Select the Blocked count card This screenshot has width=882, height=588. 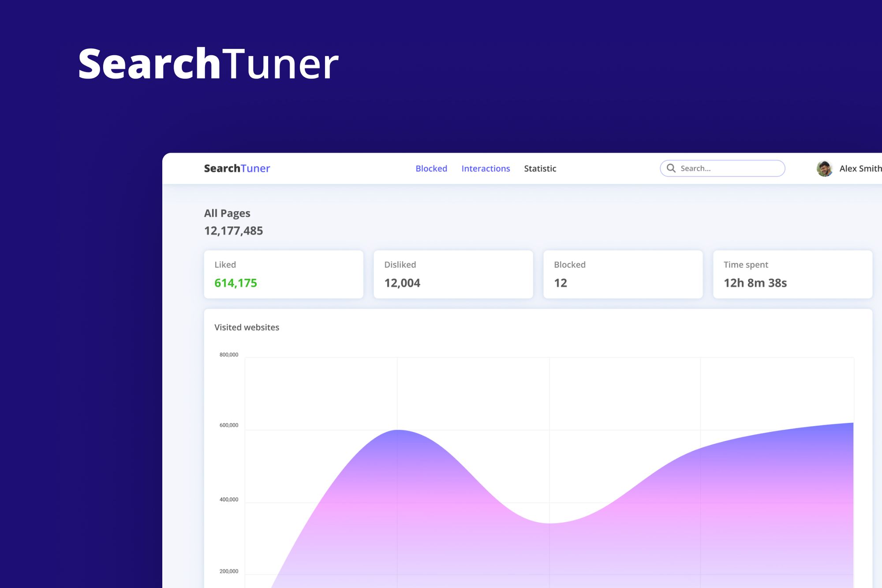[622, 274]
